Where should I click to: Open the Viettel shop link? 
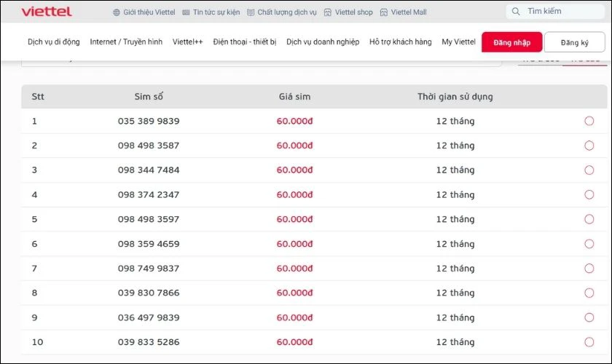point(353,12)
